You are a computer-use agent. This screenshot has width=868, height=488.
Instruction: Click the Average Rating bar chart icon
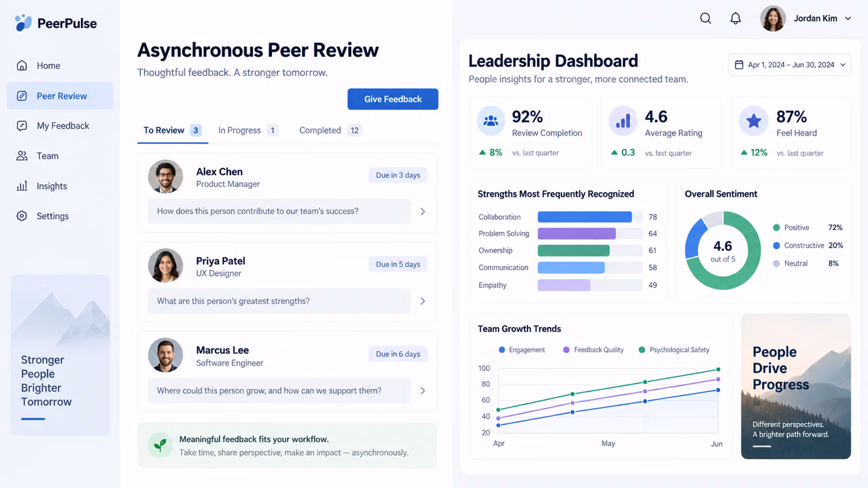point(623,121)
